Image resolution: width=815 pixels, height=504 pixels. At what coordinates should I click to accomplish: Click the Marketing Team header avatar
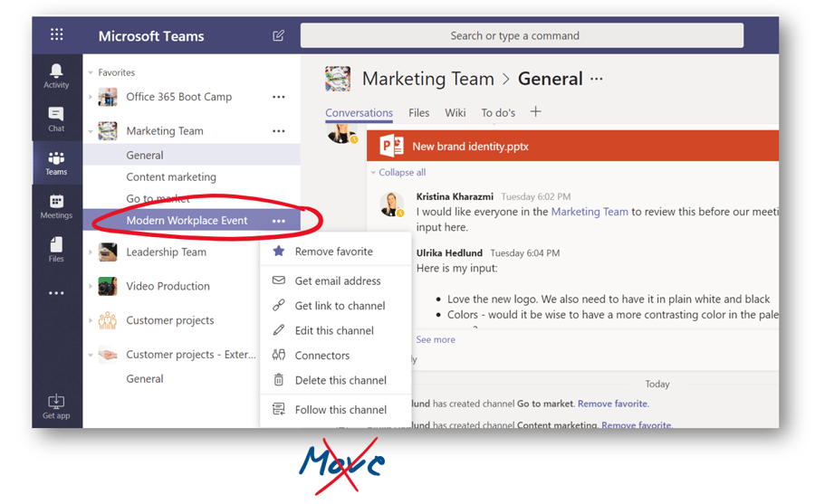click(338, 79)
